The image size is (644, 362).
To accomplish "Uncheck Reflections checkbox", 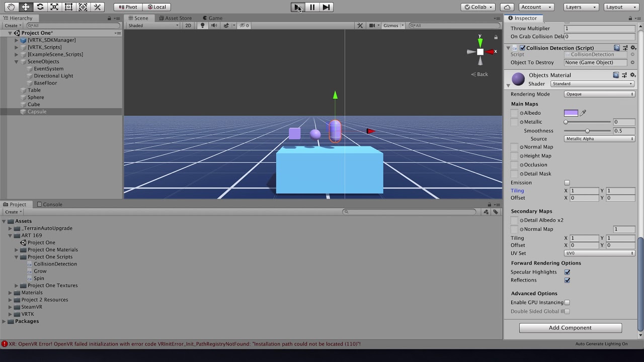I will coord(567,280).
